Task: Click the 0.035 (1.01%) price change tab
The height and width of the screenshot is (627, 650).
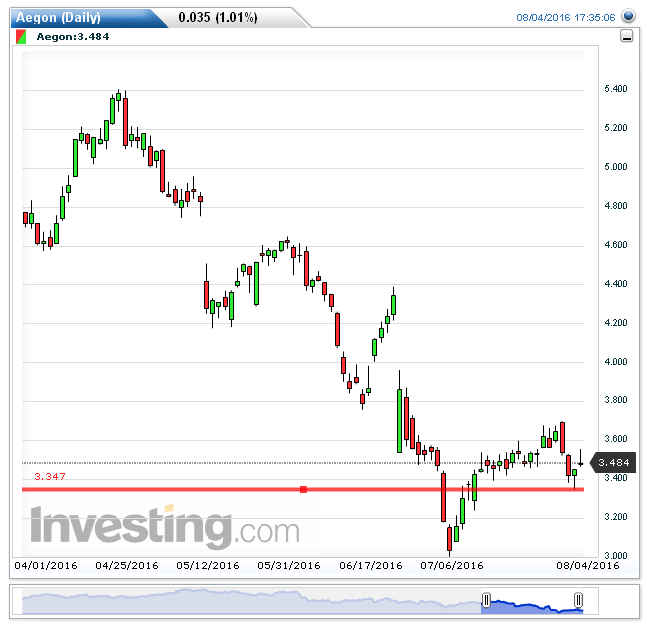Action: click(x=218, y=17)
